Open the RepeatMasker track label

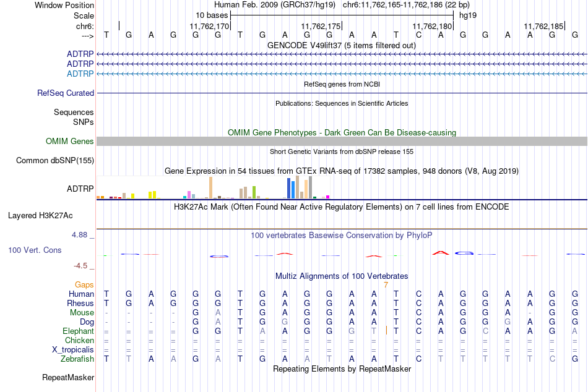point(68,378)
